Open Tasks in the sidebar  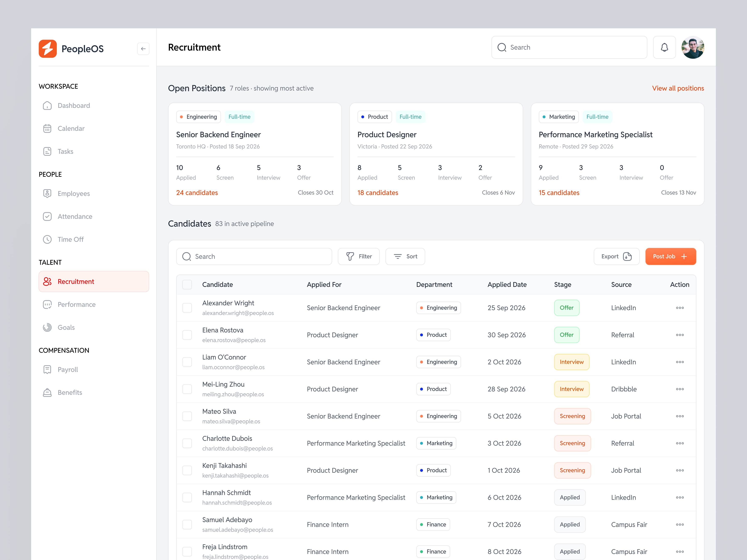point(94,152)
